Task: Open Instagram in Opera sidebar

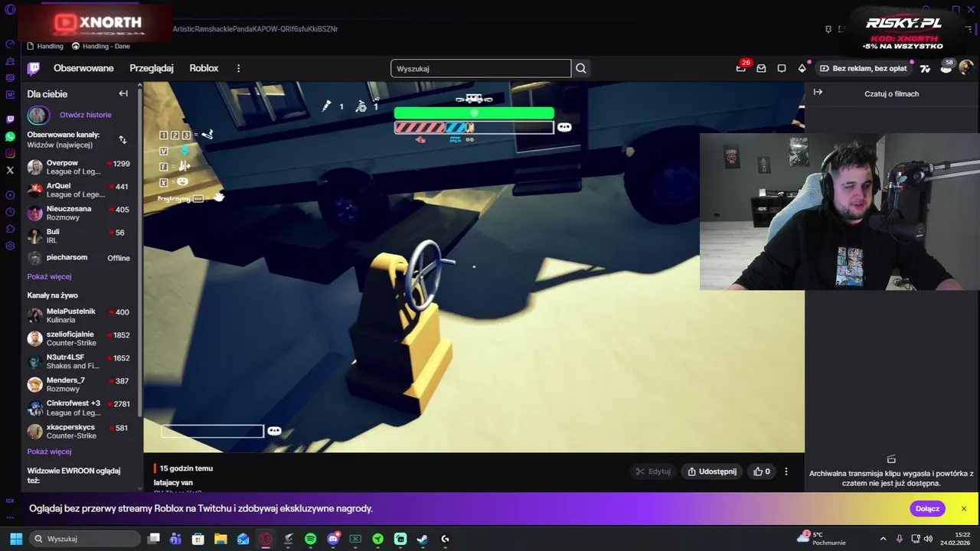Action: pos(10,153)
